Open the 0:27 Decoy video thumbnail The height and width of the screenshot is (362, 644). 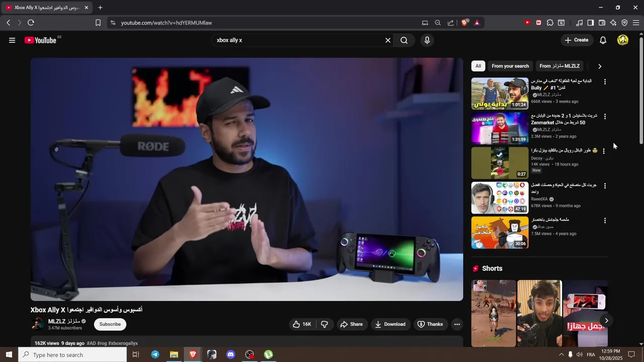[500, 163]
